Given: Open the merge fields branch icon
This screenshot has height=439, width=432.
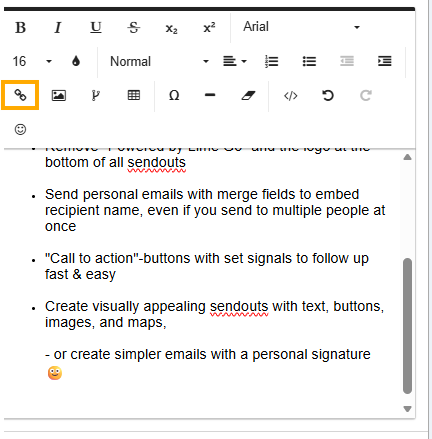Looking at the screenshot, I should 96,95.
